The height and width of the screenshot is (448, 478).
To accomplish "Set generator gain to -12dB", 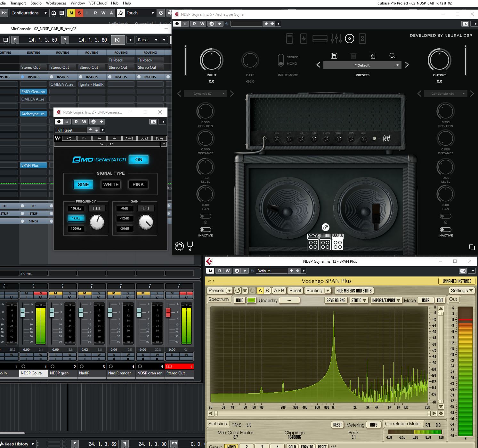I will pos(125,218).
